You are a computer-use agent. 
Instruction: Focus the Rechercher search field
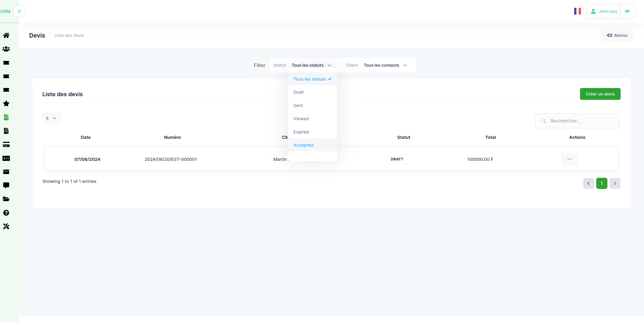click(x=577, y=121)
